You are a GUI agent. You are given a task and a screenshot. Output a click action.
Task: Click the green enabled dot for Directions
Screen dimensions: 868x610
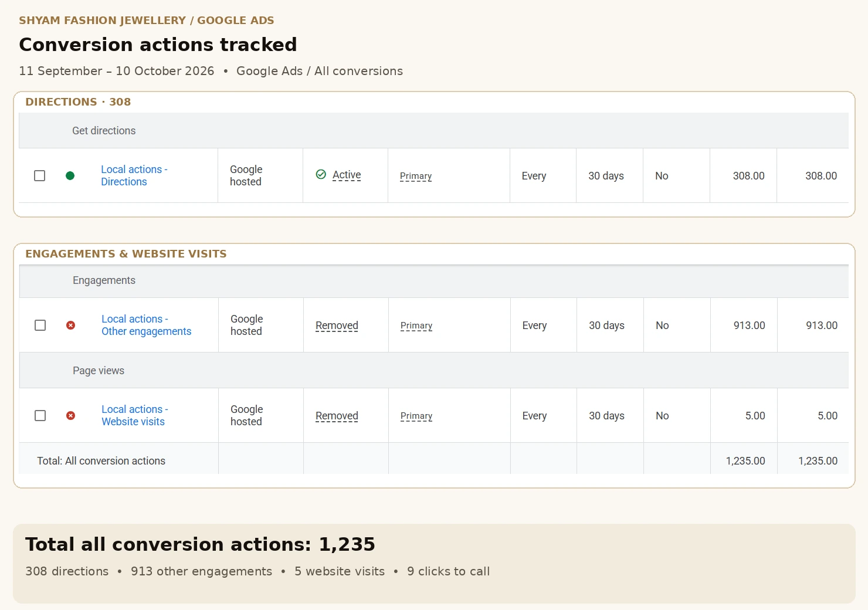tap(70, 176)
